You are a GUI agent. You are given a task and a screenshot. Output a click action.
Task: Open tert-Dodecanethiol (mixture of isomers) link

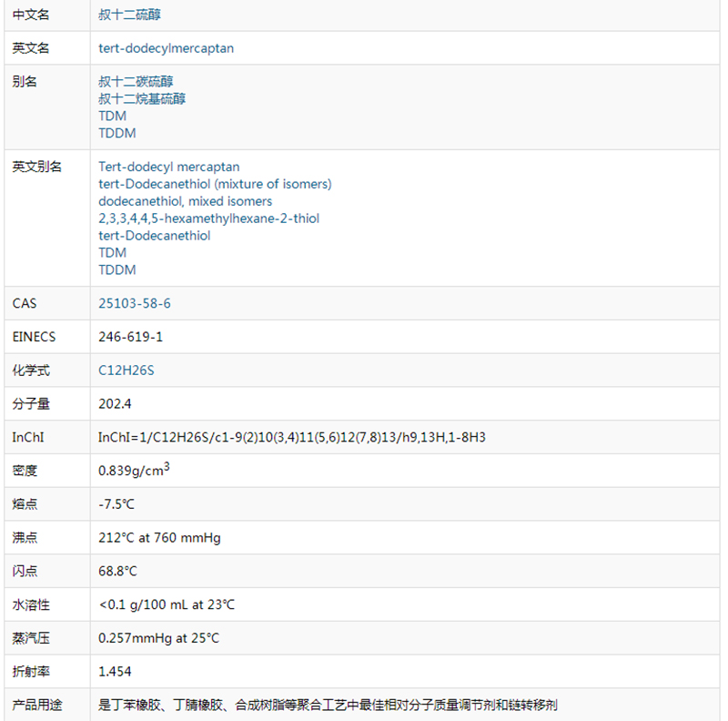coord(215,184)
